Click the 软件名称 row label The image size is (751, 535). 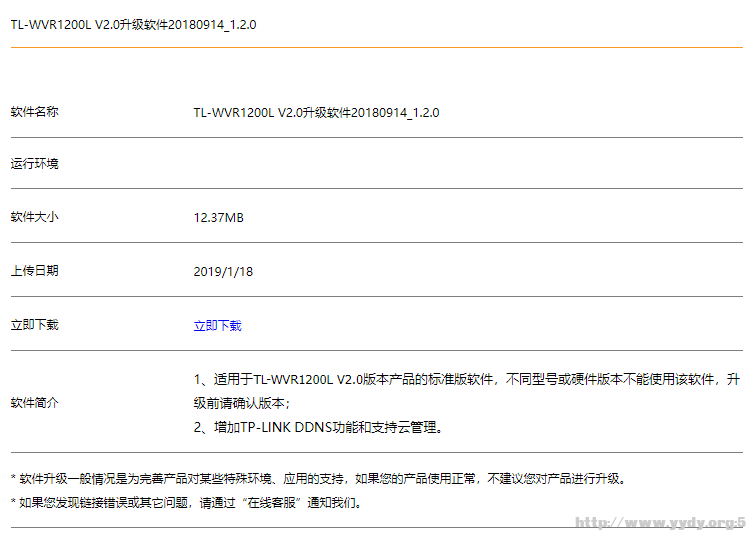34,112
